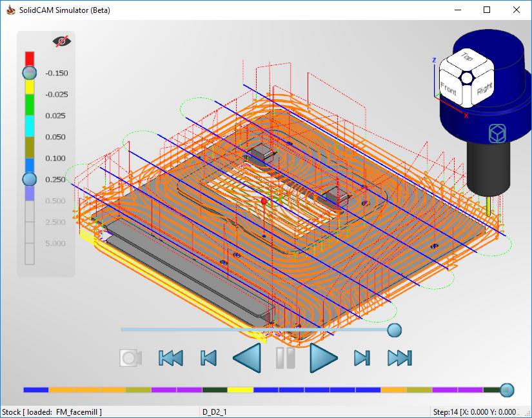Jump to simulation start with rewind button
This screenshot has width=532, height=418.
click(x=171, y=358)
